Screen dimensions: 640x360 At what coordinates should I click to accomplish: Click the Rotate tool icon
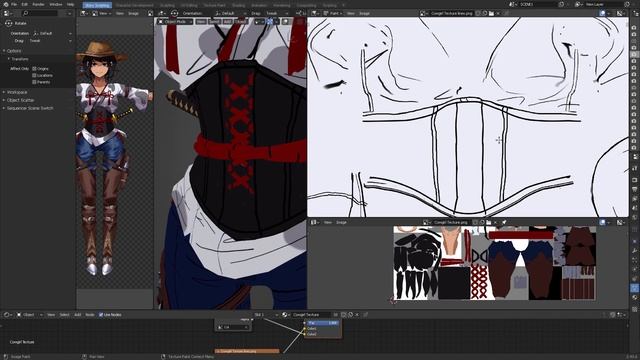point(9,23)
